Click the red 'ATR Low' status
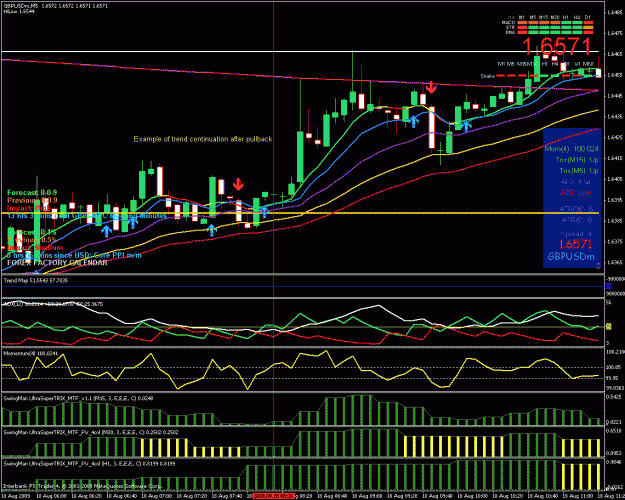Viewport: 625px width, 500px height. pyautogui.click(x=575, y=193)
